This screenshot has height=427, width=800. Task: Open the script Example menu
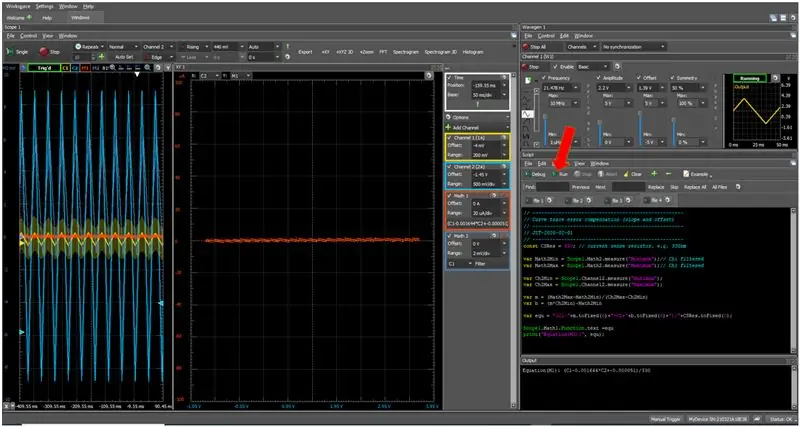(x=697, y=174)
